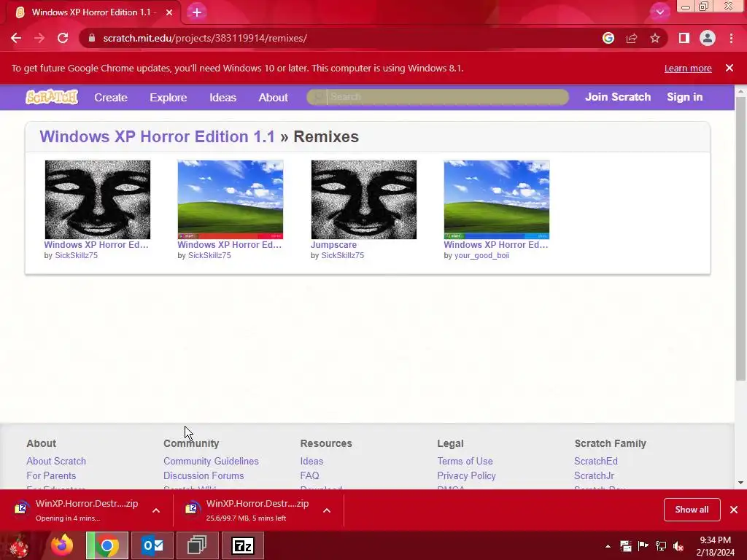Open a new browser tab
Screen dimensions: 747x560
tap(197, 12)
